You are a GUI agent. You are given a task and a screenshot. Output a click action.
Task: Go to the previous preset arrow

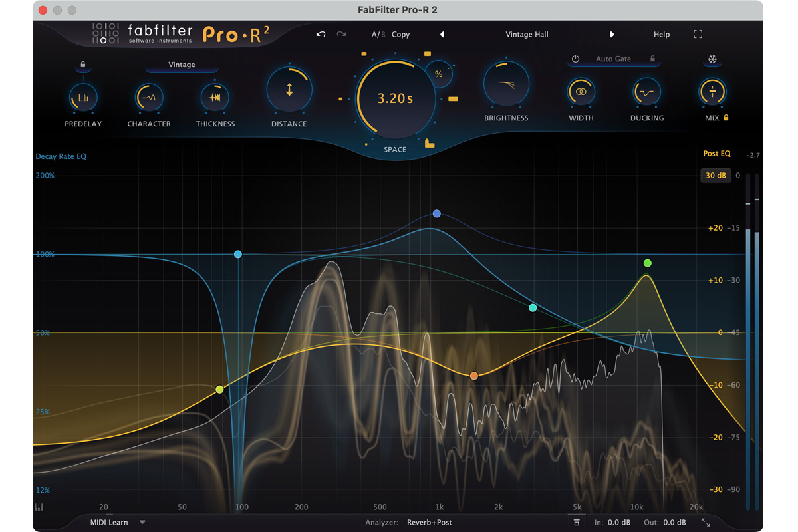pyautogui.click(x=442, y=35)
